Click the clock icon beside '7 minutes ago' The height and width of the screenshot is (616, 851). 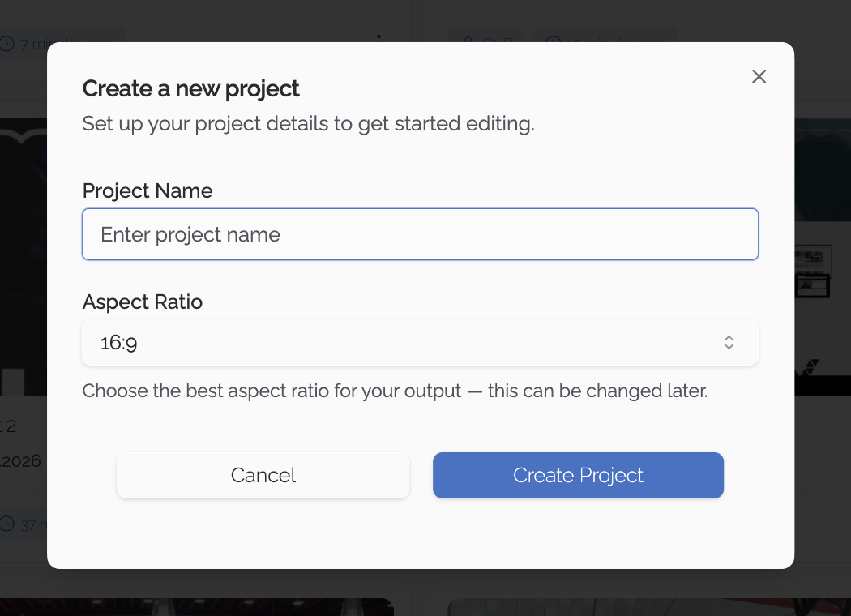(7, 43)
